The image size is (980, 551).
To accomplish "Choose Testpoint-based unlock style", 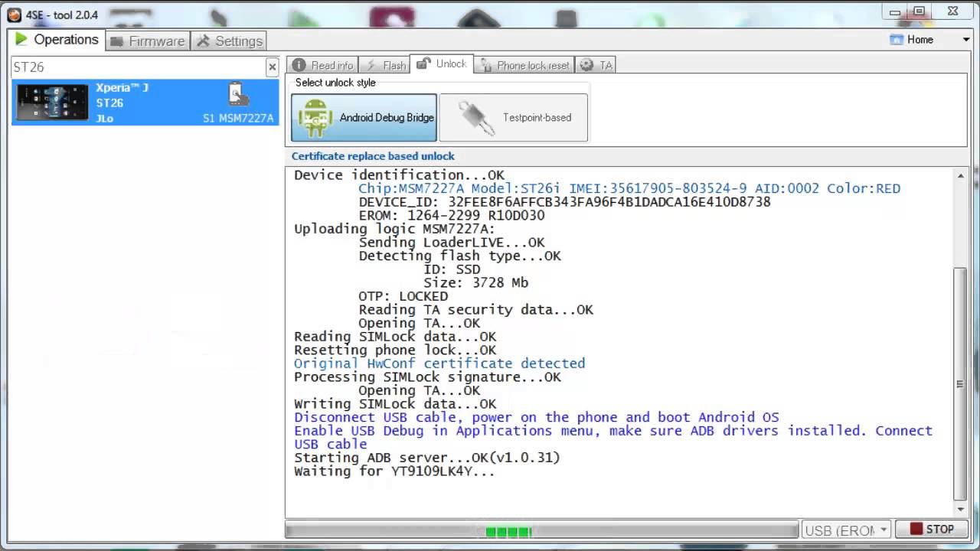I will tap(513, 118).
